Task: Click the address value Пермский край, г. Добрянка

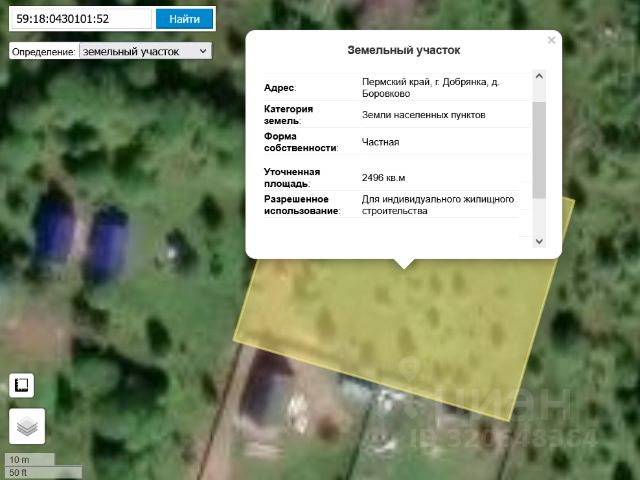Action: pos(431,88)
